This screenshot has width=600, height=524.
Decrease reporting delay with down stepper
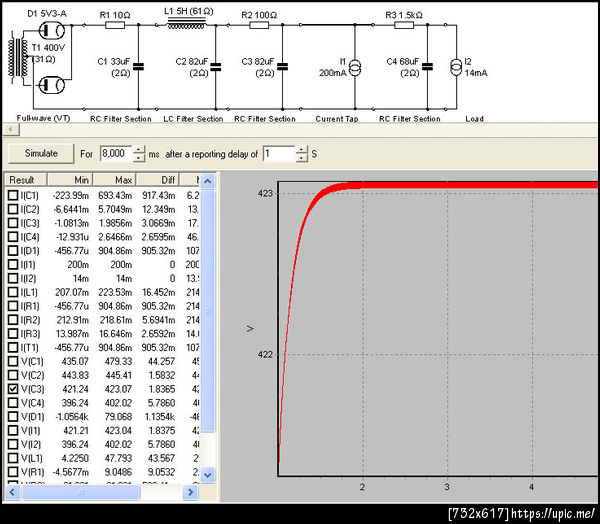(x=302, y=157)
